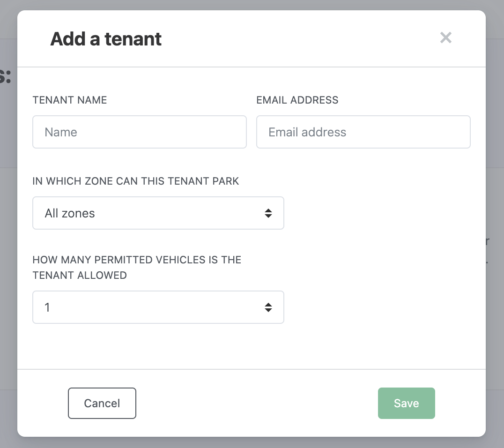Click the zone parking question label
Image resolution: width=504 pixels, height=448 pixels.
point(136,181)
